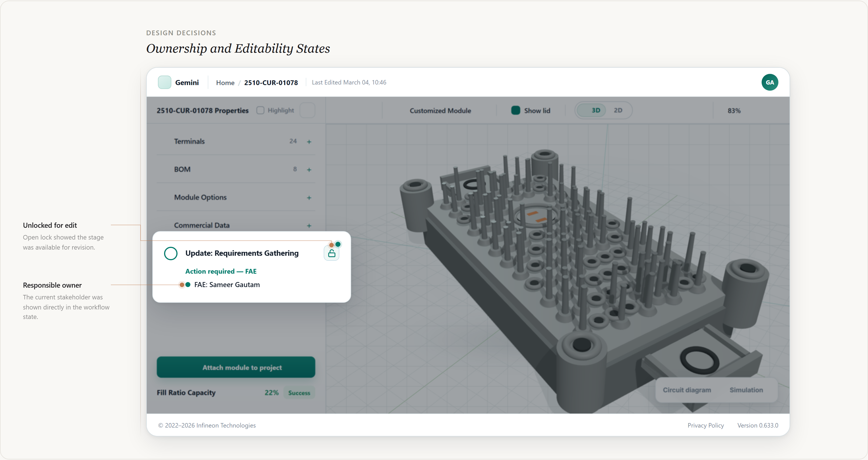
Task: Click the square button next to Highlight
Action: click(307, 111)
